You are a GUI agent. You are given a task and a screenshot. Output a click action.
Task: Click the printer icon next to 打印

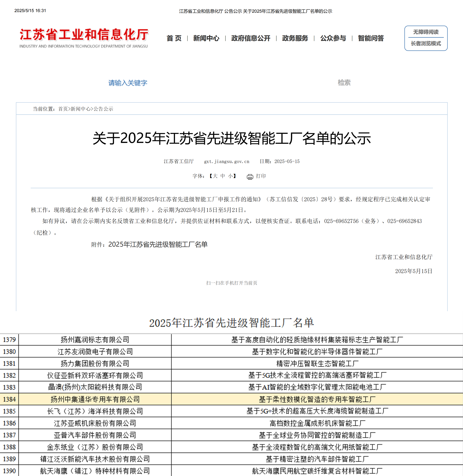(250, 177)
